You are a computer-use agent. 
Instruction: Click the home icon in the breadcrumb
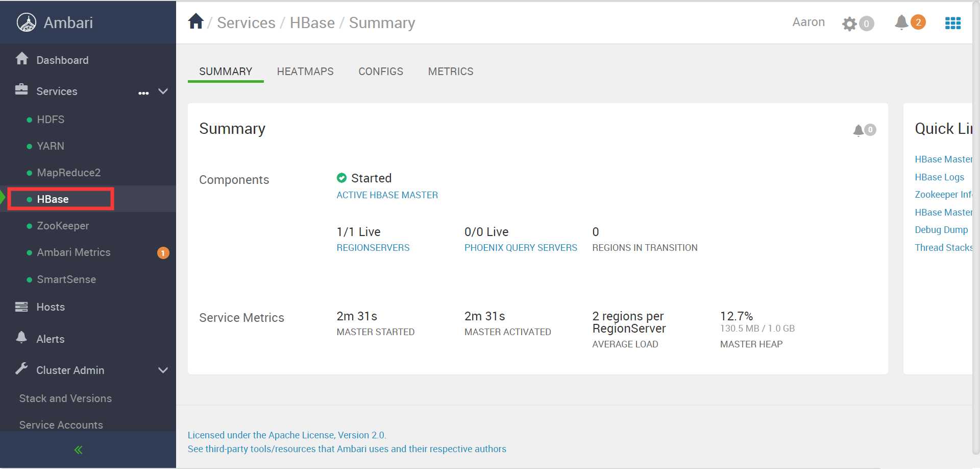(x=196, y=21)
